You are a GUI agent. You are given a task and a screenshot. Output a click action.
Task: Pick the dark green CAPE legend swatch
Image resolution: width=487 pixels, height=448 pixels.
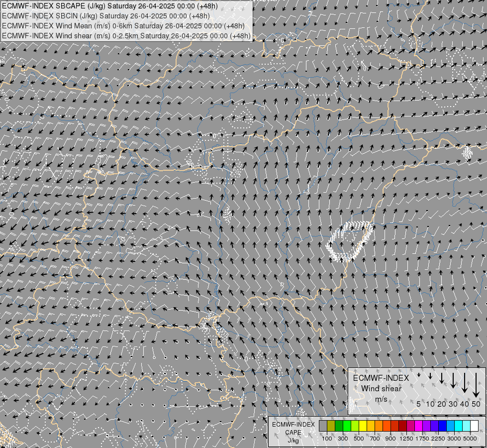pos(339,426)
